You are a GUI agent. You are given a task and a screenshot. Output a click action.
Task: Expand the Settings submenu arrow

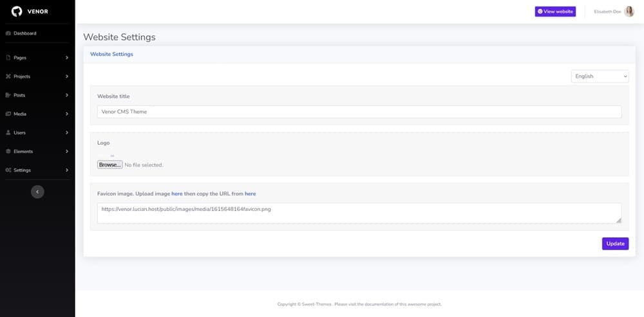click(67, 170)
